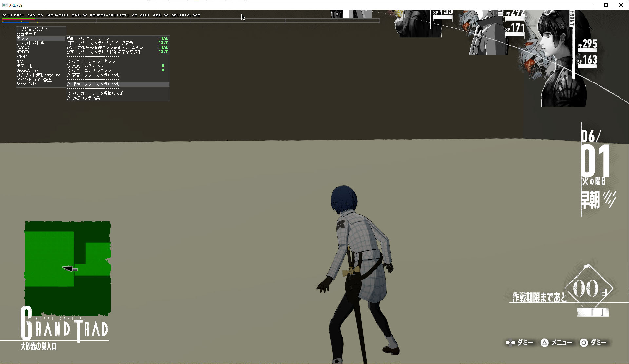Click the SP 171 status readout
This screenshot has height=364, width=629.
click(515, 28)
